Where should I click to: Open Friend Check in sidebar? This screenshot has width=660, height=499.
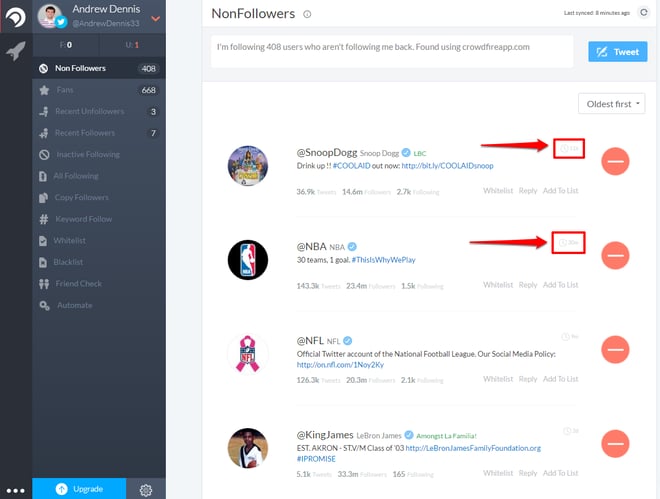(x=99, y=284)
